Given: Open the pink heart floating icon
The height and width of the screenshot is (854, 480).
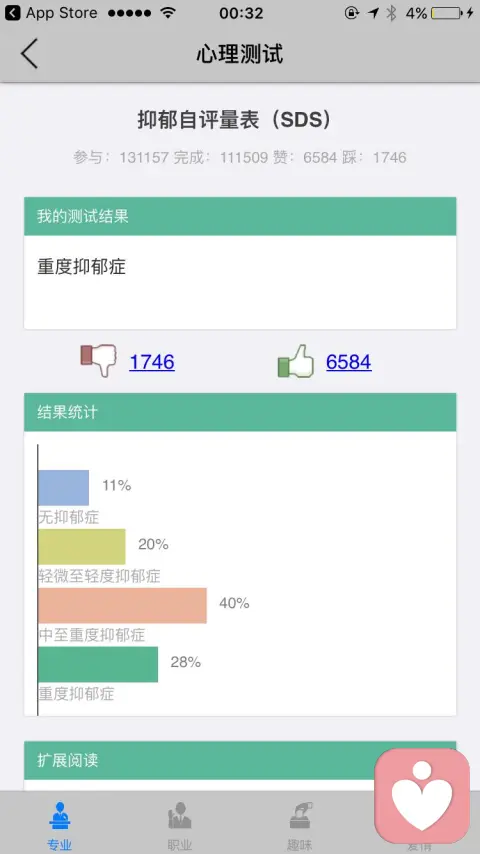Looking at the screenshot, I should [x=422, y=796].
